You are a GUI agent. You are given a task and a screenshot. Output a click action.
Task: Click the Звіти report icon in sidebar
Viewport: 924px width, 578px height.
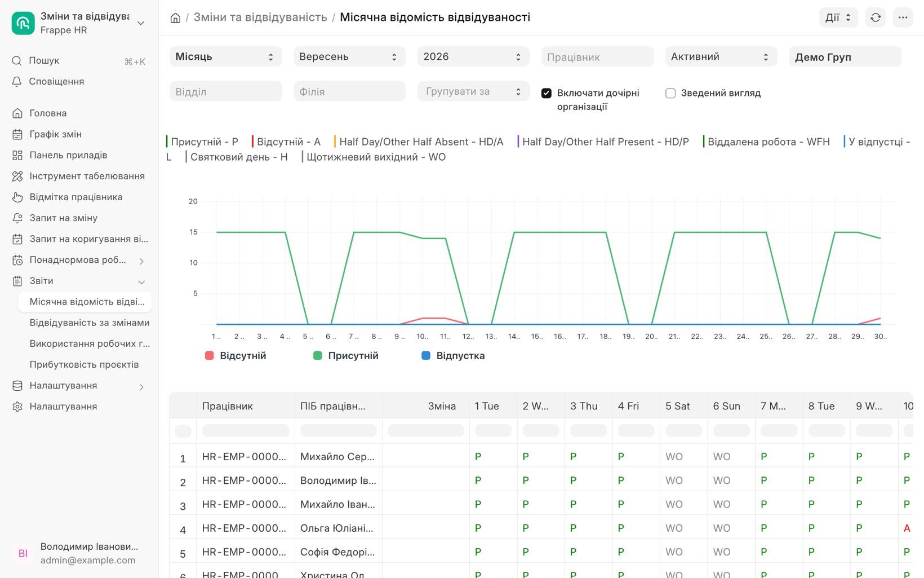point(17,281)
